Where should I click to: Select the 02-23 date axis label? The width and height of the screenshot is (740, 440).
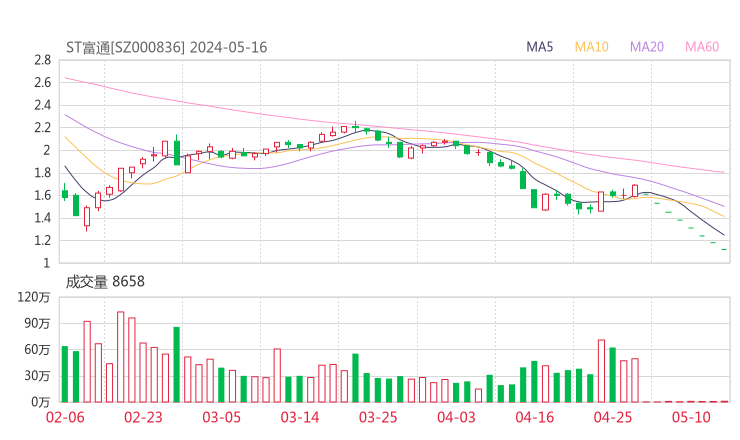pos(143,417)
